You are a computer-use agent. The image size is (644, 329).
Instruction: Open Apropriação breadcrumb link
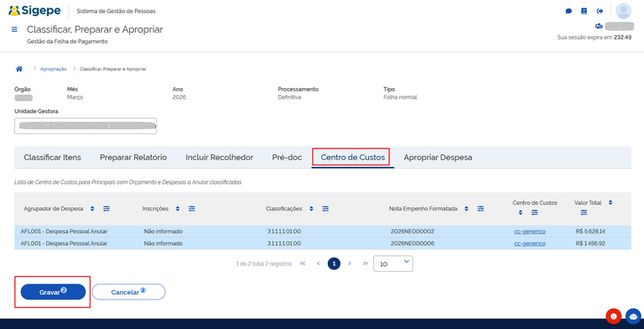click(54, 69)
